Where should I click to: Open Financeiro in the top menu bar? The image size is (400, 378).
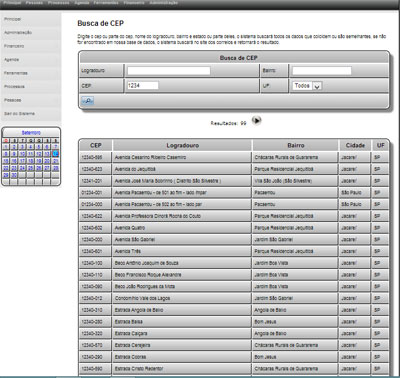134,3
